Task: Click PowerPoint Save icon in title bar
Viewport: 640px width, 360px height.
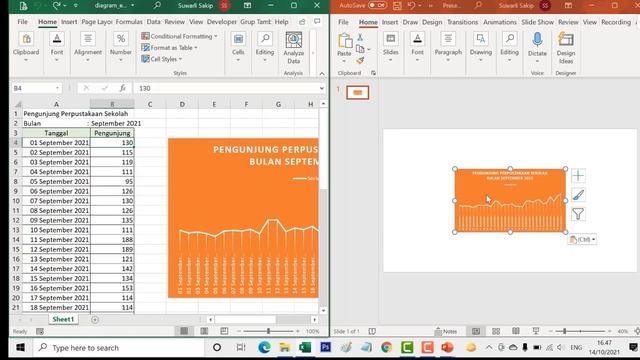Action: click(397, 5)
